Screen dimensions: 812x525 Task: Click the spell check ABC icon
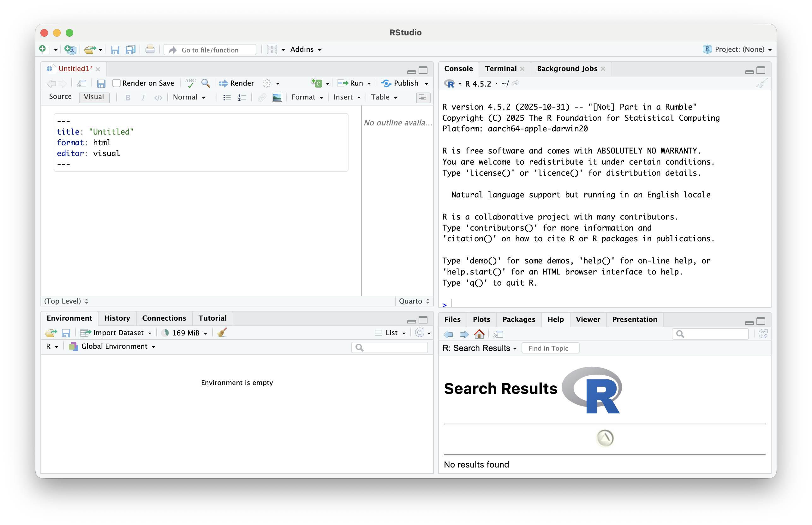click(190, 83)
